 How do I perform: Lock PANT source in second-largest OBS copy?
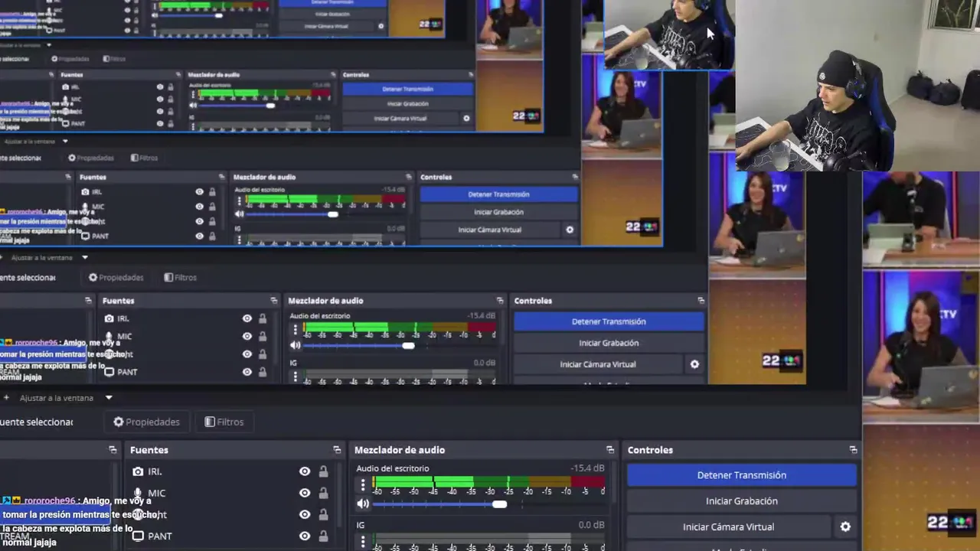pyautogui.click(x=263, y=372)
